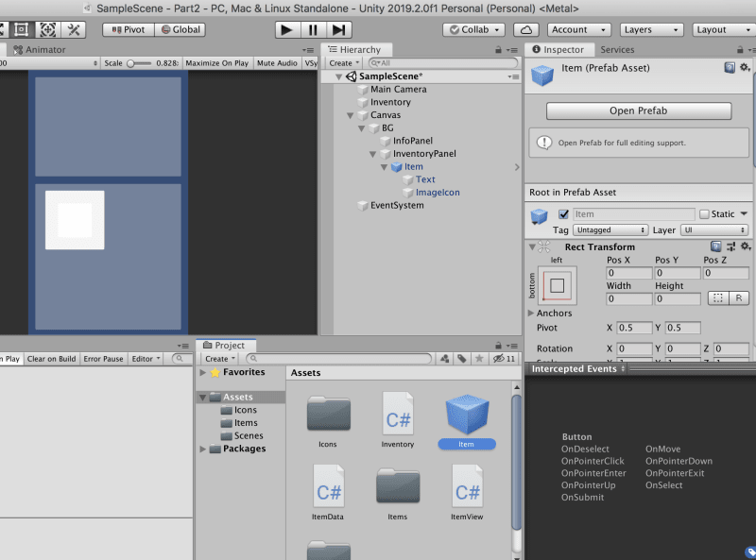Open Rect Transform help reference icon
This screenshot has width=756, height=560.
click(716, 246)
